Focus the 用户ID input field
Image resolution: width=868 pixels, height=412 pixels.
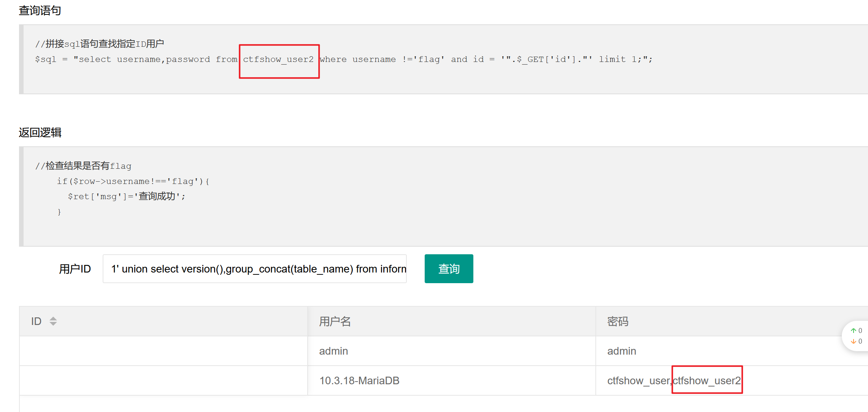pyautogui.click(x=254, y=269)
